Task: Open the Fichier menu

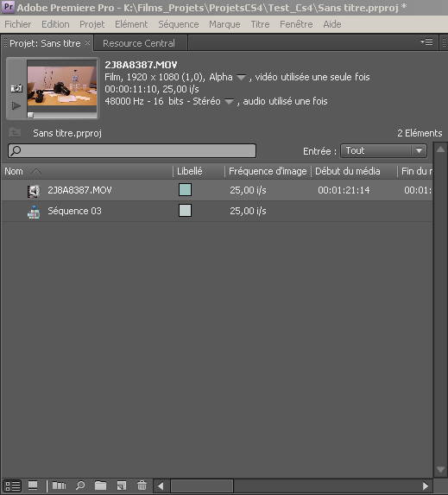Action: [x=18, y=24]
